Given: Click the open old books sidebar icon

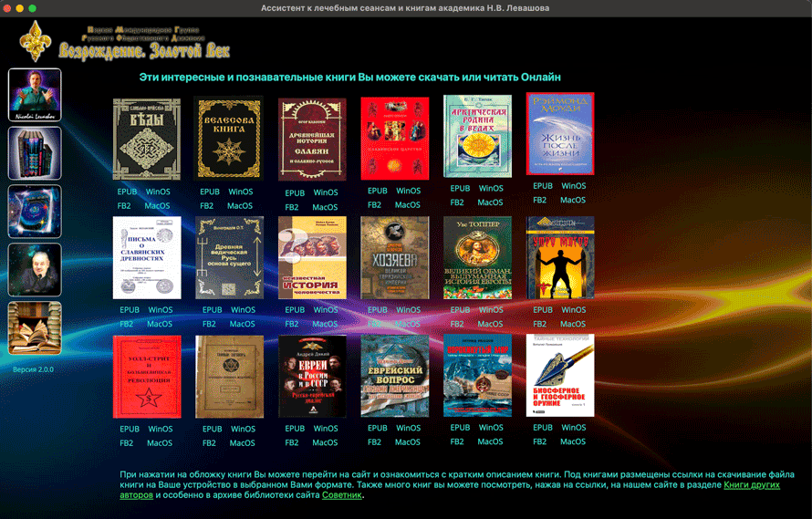Looking at the screenshot, I should 35,328.
